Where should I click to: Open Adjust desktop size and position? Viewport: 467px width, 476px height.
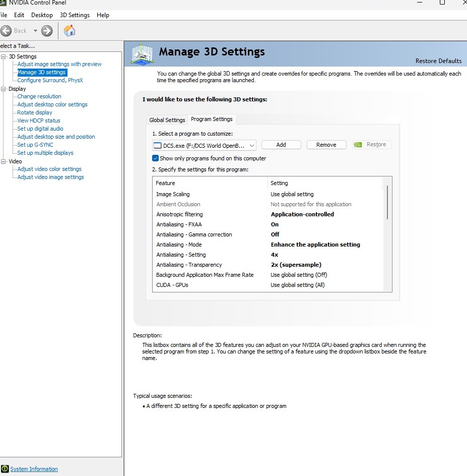pyautogui.click(x=56, y=137)
